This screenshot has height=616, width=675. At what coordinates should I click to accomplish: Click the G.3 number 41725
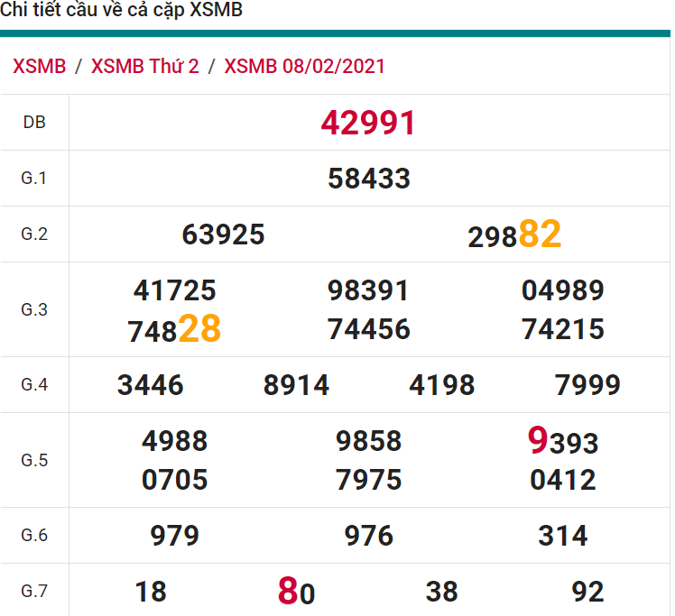click(174, 290)
